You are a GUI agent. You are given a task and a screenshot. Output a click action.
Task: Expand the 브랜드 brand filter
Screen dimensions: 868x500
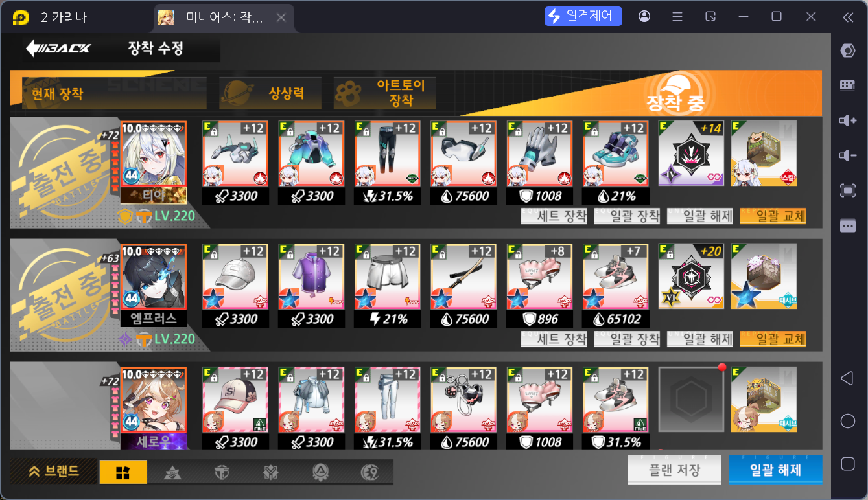click(x=54, y=472)
